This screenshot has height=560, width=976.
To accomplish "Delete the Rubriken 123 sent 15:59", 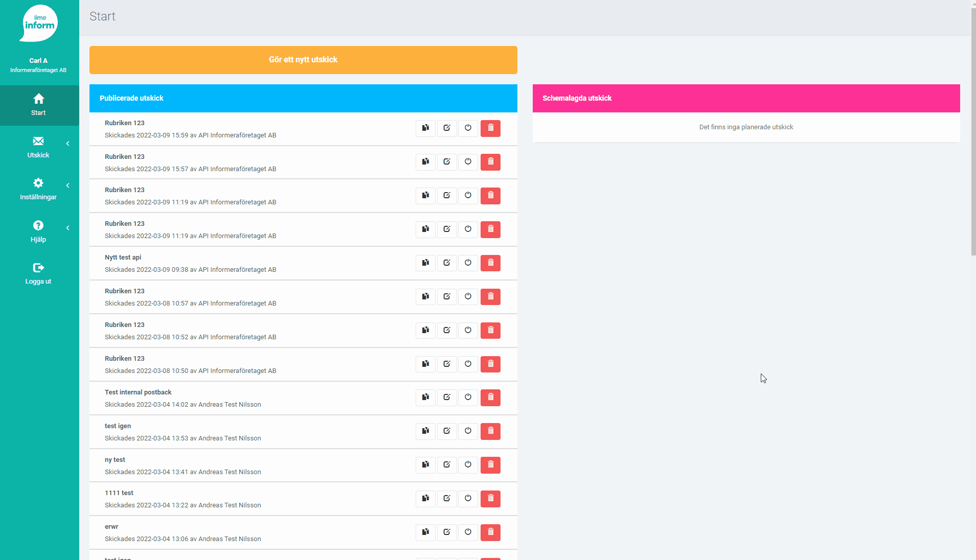I will coord(490,128).
